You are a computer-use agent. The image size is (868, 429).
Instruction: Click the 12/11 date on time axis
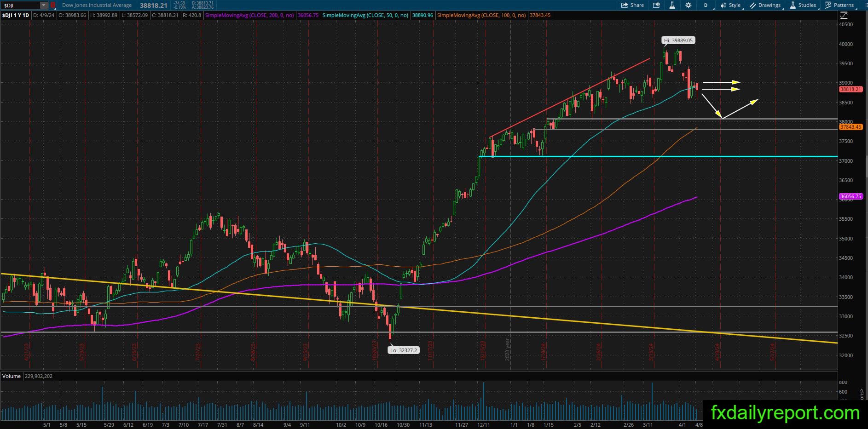483,425
